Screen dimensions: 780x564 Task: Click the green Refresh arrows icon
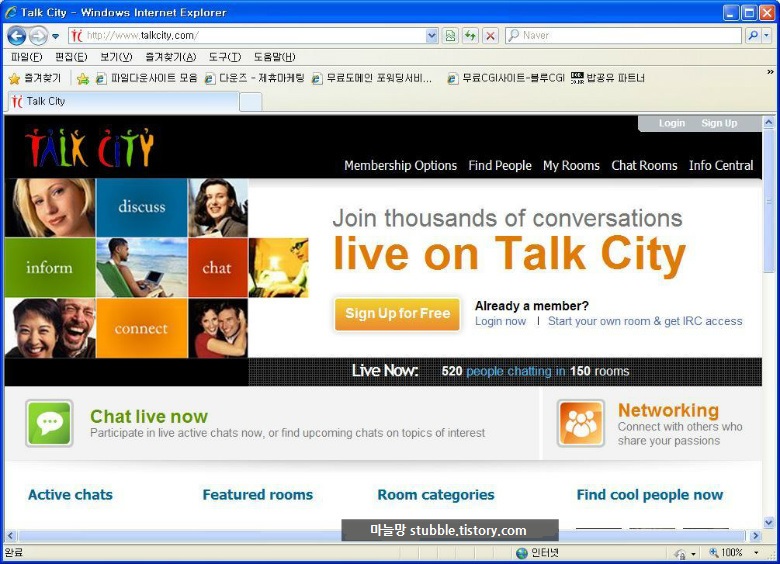(x=470, y=35)
